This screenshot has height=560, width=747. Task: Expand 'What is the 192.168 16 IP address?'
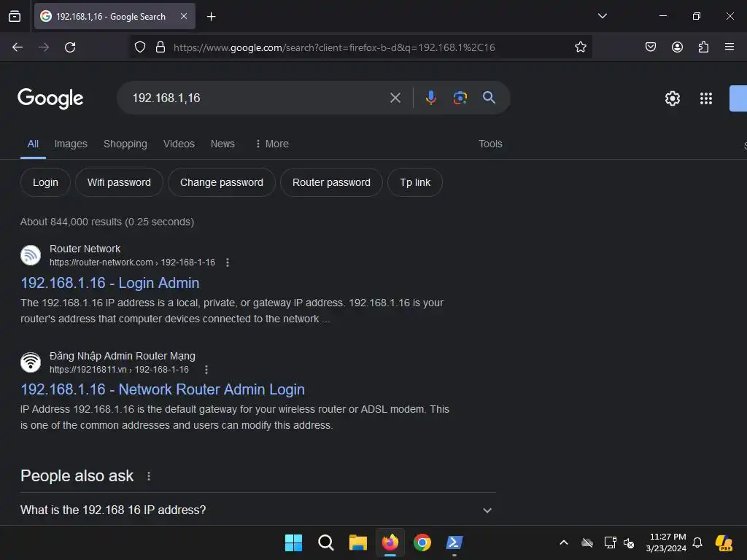click(x=258, y=510)
